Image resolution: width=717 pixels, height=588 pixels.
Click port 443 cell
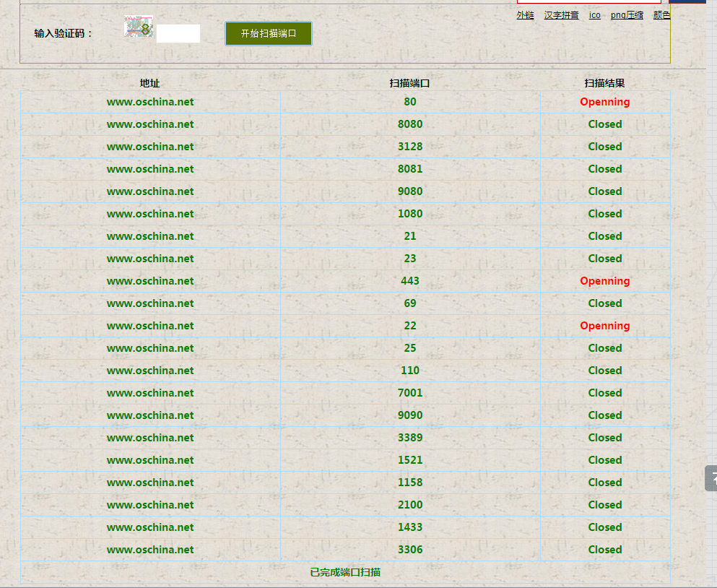pyautogui.click(x=410, y=281)
